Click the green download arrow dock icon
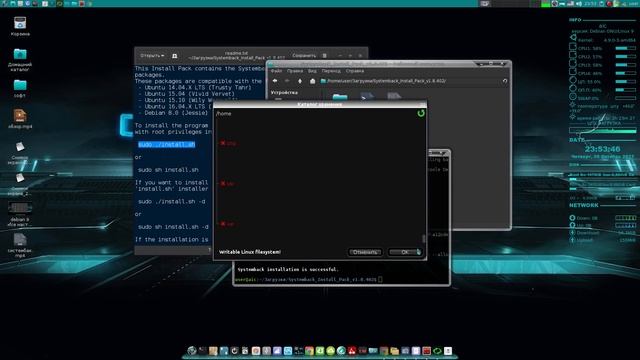The height and width of the screenshot is (360, 640). (x=320, y=351)
